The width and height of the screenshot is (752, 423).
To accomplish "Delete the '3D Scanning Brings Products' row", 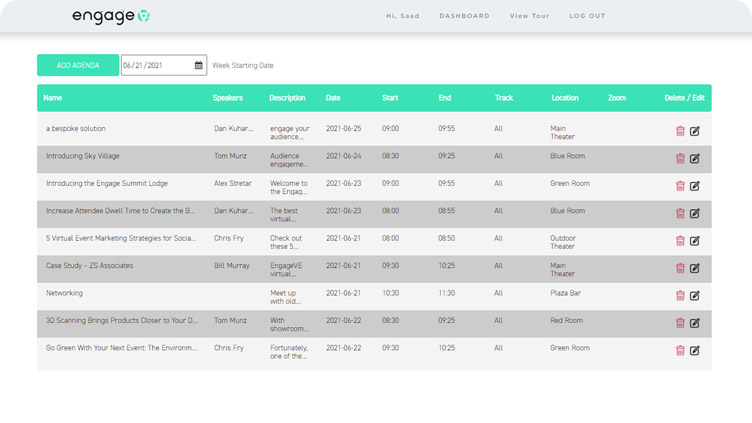I will pos(680,323).
